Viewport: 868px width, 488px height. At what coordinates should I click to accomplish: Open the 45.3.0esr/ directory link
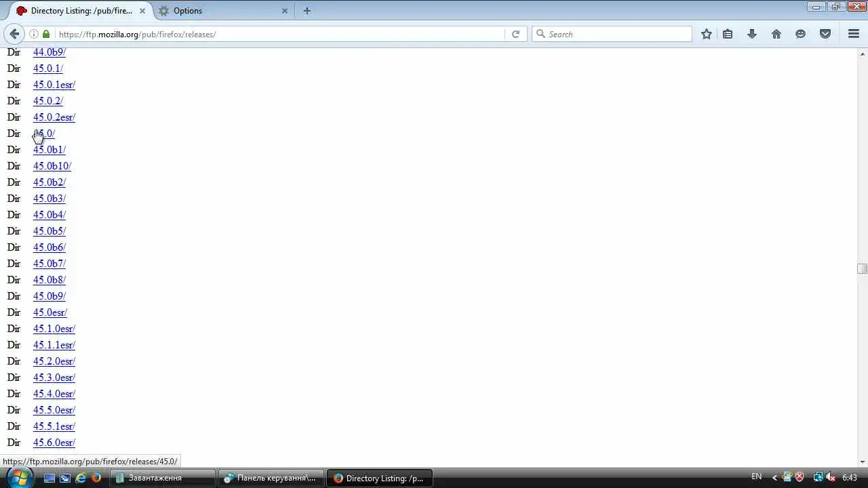pyautogui.click(x=54, y=378)
